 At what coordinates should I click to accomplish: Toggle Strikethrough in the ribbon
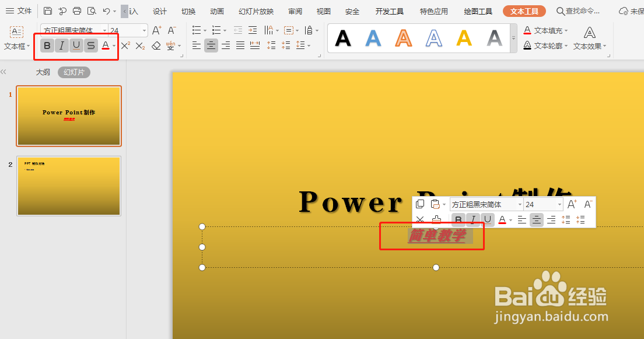(x=91, y=45)
